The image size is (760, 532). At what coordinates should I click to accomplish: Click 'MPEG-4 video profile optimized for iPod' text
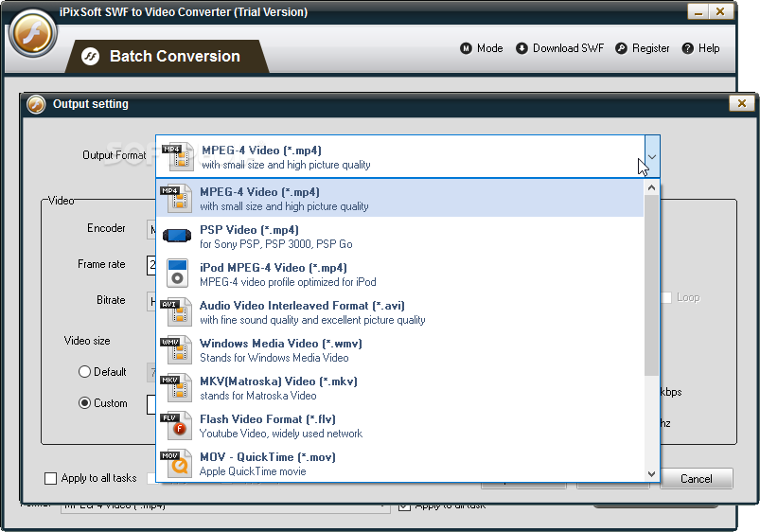pos(288,282)
